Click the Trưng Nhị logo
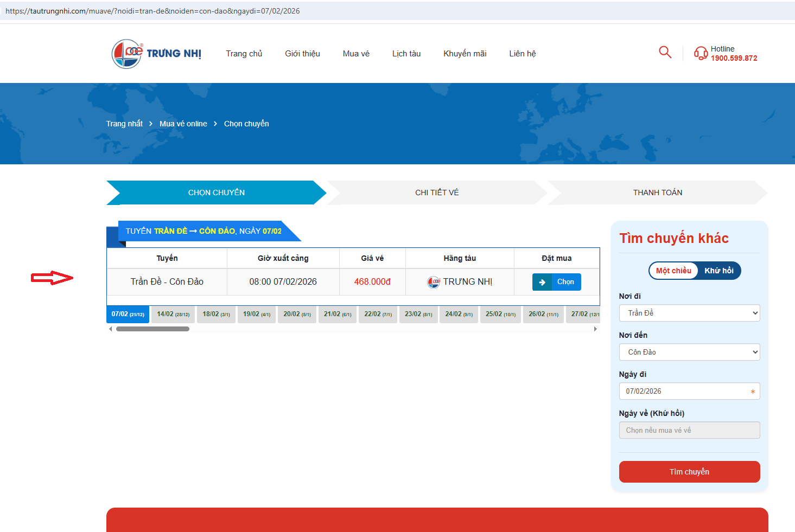 (156, 54)
